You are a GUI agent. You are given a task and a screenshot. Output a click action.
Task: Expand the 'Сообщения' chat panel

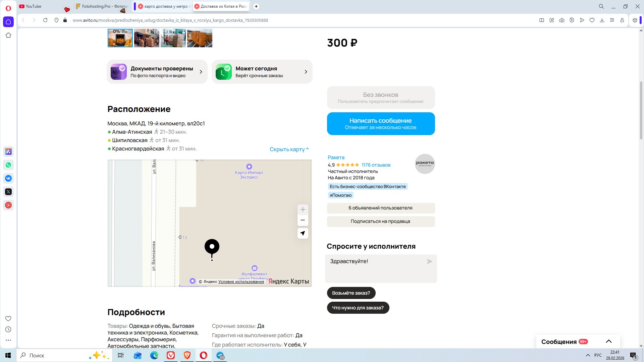(x=608, y=342)
